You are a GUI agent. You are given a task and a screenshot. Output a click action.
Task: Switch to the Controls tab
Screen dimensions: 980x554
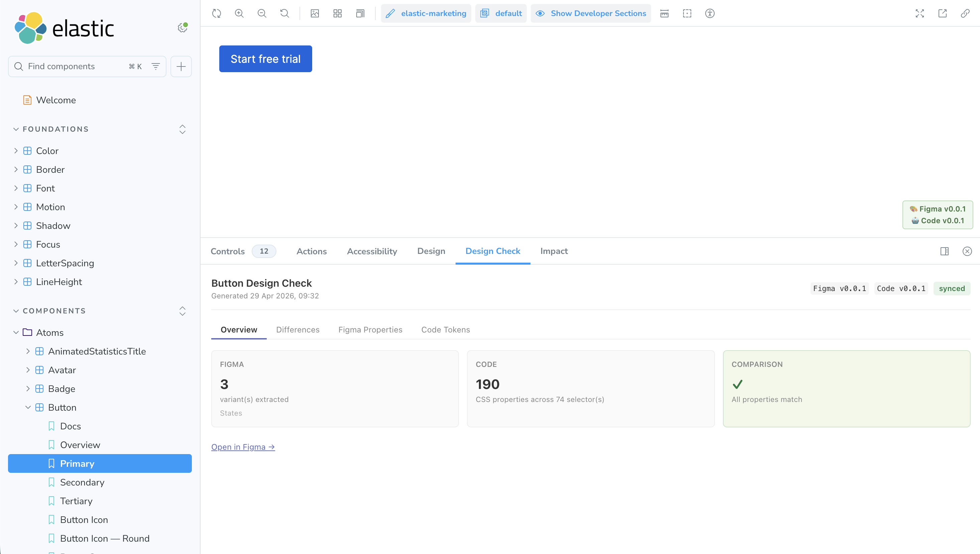point(243,251)
